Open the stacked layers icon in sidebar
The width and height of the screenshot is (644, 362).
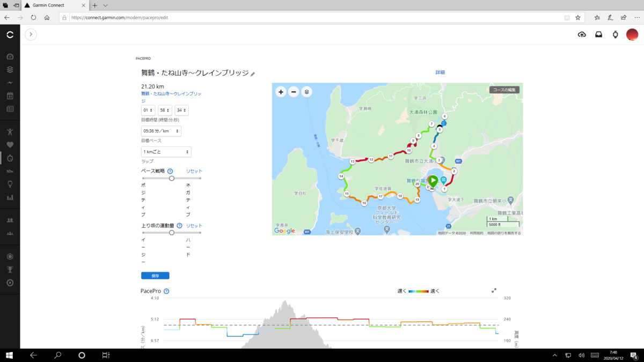10,70
